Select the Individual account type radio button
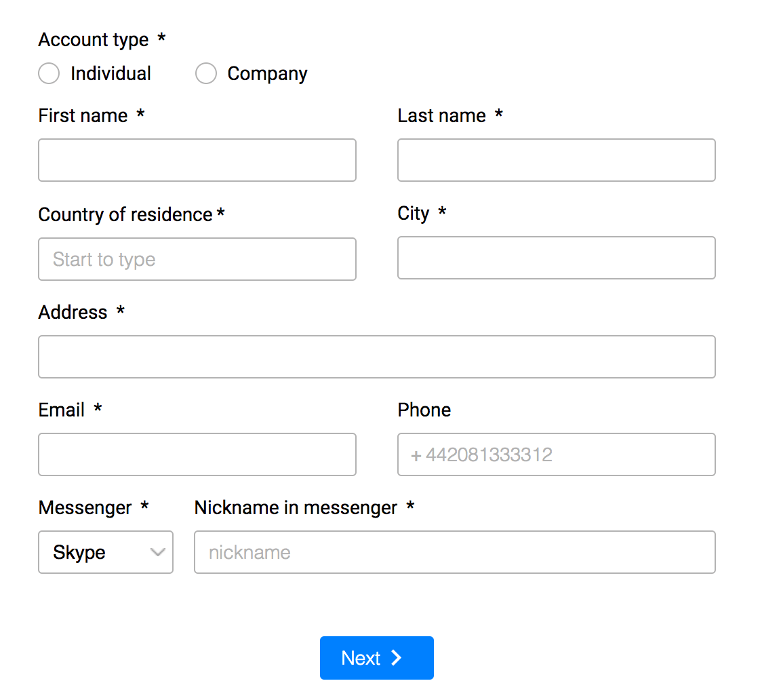Screen dimensions: 781x700 (49, 73)
